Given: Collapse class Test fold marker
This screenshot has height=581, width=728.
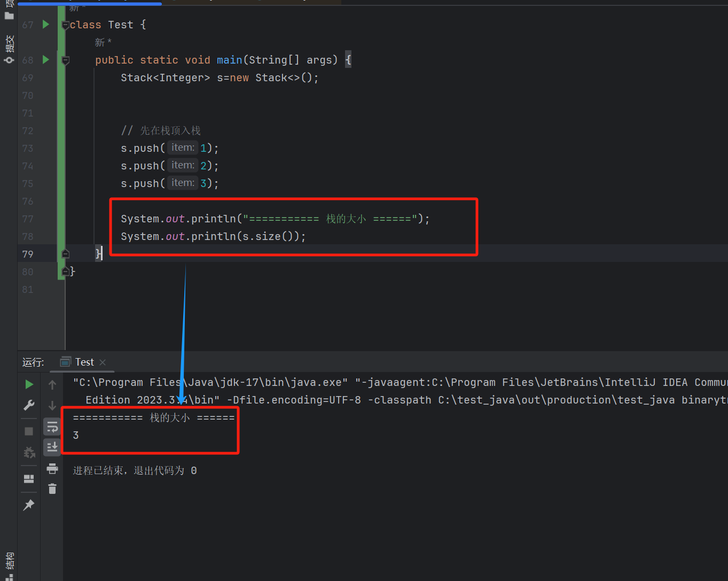Looking at the screenshot, I should [65, 25].
